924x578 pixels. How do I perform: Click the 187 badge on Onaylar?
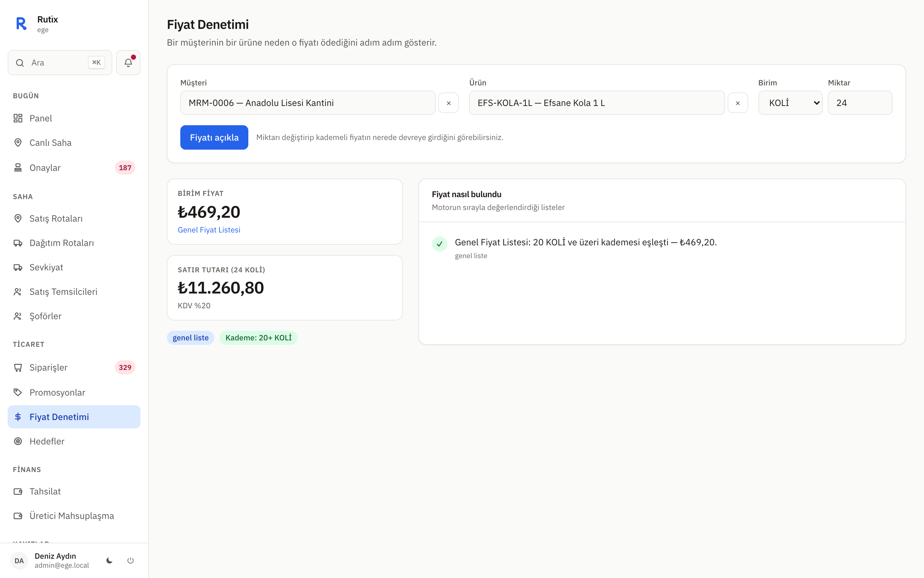coord(125,167)
